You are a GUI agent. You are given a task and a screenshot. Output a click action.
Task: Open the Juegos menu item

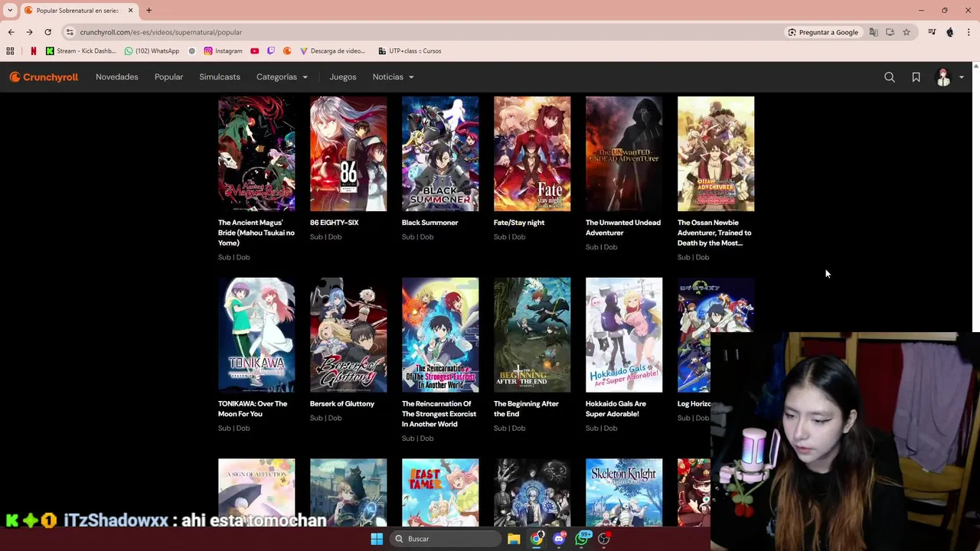[x=343, y=77]
